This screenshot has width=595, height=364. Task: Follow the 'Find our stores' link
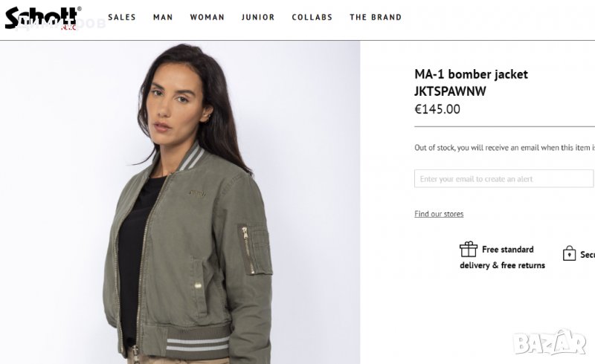tap(439, 214)
